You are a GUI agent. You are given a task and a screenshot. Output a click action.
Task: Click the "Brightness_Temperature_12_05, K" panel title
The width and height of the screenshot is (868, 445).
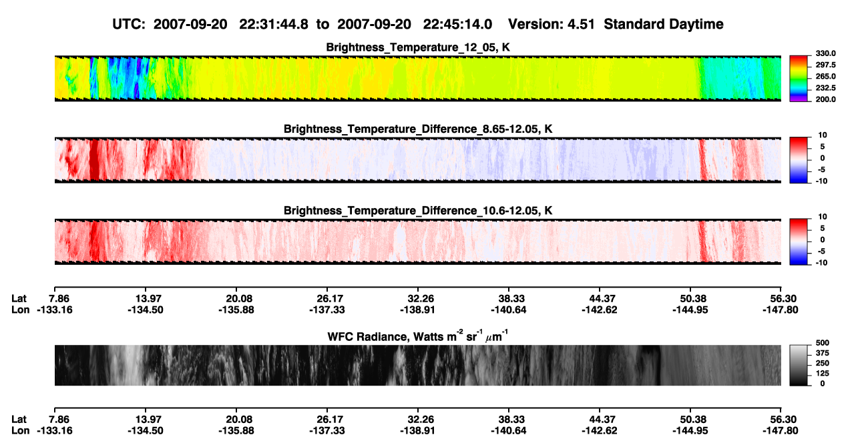coord(418,47)
